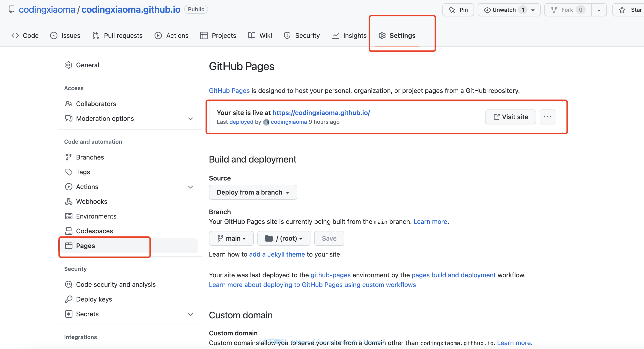
Task: Open the Fork options dropdown arrow
Action: [599, 10]
